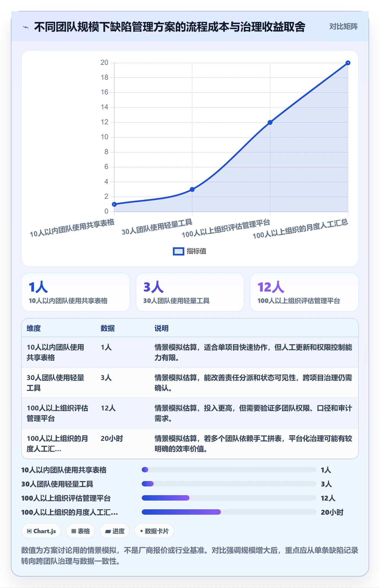Click the 12人 table cell
380x588 pixels.
[108, 408]
